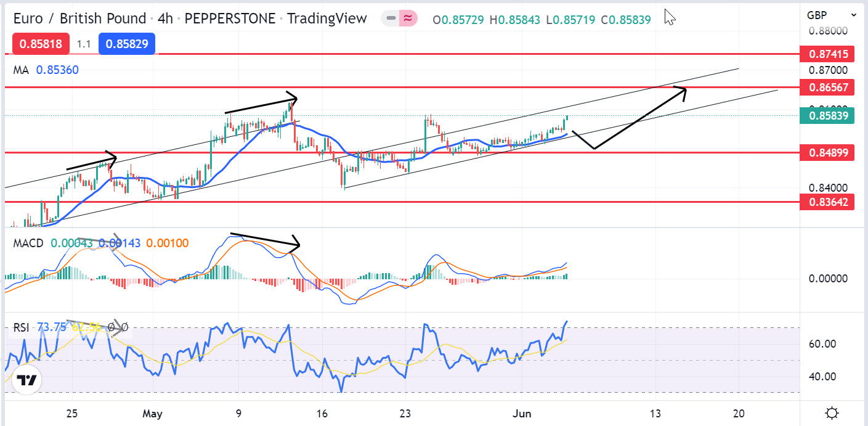This screenshot has width=868, height=426.
Task: Click the blue 0.85829 buy button
Action: pos(130,44)
